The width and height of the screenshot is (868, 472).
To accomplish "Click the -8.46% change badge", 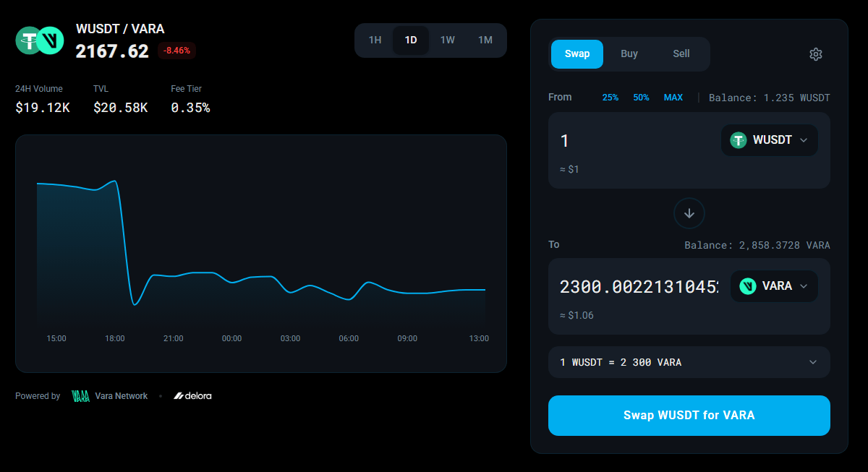I will (176, 51).
